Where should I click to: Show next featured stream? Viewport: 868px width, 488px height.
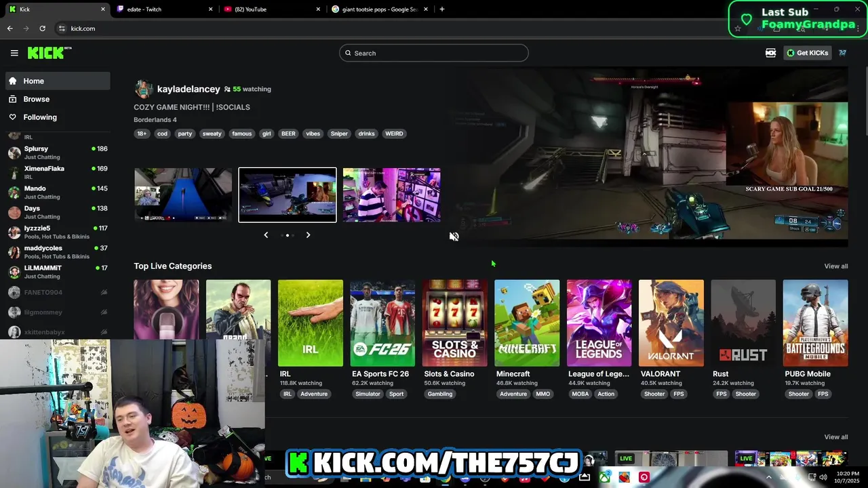pyautogui.click(x=308, y=235)
